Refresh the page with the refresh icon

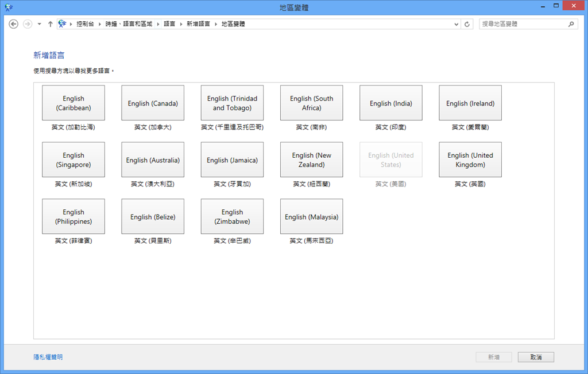click(467, 24)
